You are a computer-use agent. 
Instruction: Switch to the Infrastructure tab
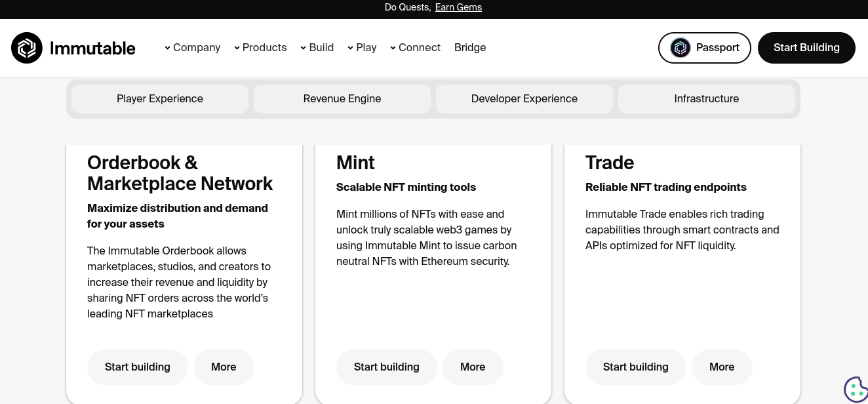[707, 99]
